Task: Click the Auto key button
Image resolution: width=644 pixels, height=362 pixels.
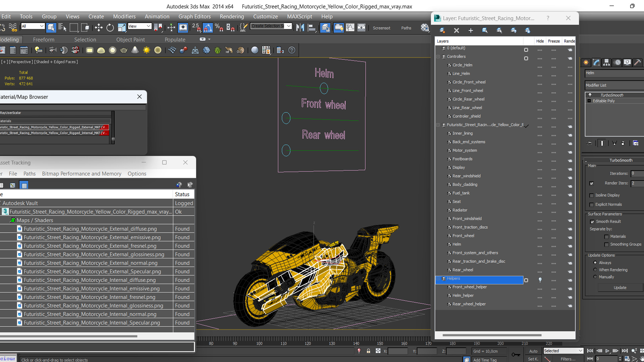Action: [533, 351]
